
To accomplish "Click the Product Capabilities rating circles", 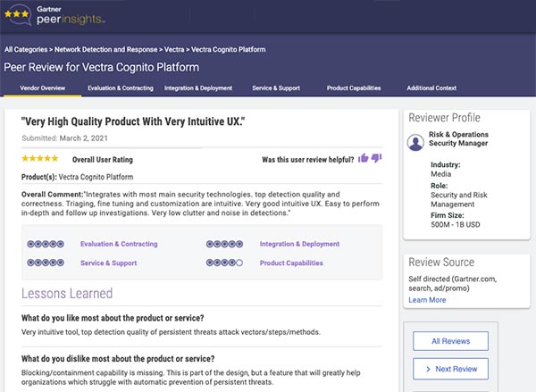I will pyautogui.click(x=224, y=263).
